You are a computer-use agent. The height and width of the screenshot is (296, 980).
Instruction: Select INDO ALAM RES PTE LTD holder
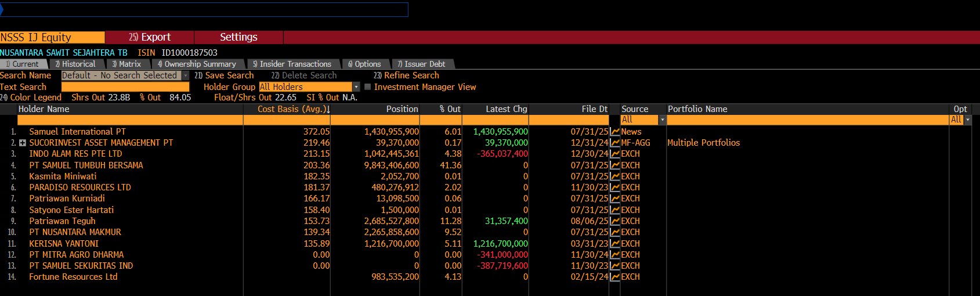coord(75,154)
